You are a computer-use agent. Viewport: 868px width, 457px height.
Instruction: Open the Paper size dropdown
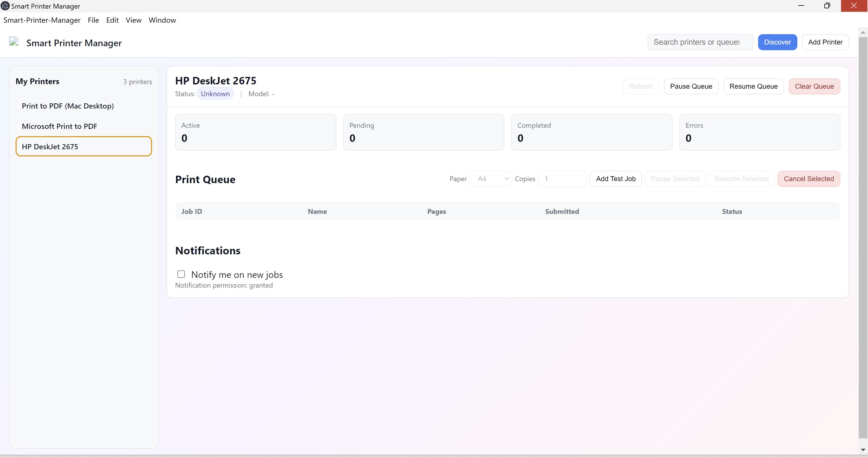tap(491, 179)
